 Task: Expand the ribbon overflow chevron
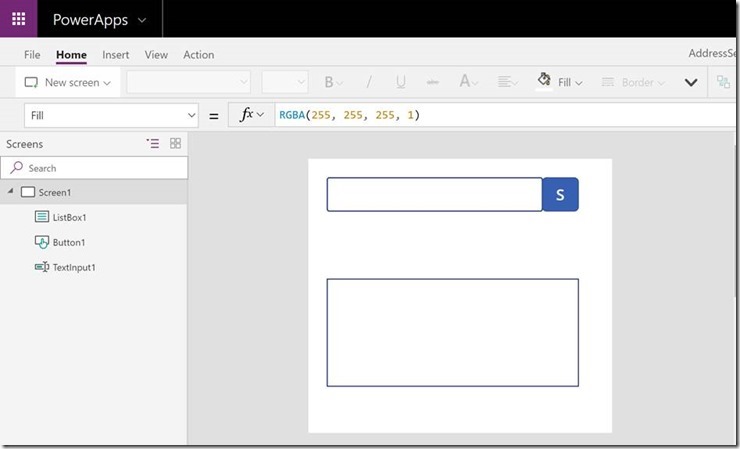click(x=690, y=83)
